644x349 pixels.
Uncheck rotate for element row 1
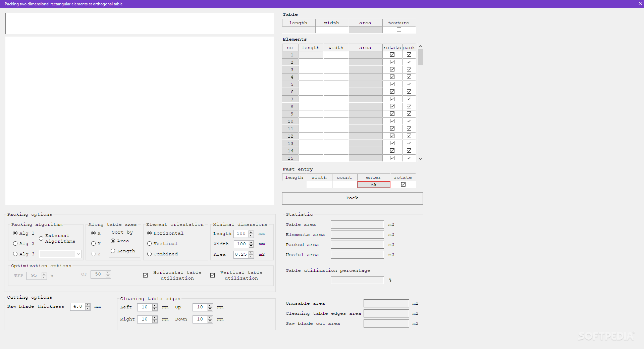[392, 55]
